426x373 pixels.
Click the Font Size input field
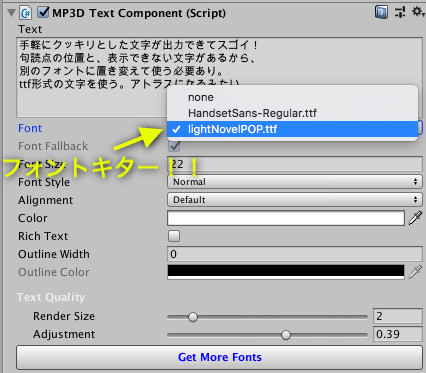(x=295, y=164)
